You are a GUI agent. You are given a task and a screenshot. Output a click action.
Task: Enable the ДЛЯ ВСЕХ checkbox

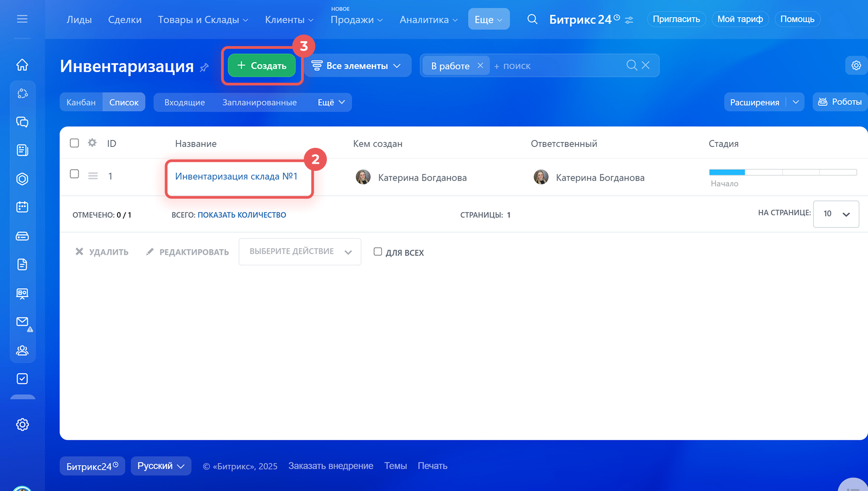point(378,252)
